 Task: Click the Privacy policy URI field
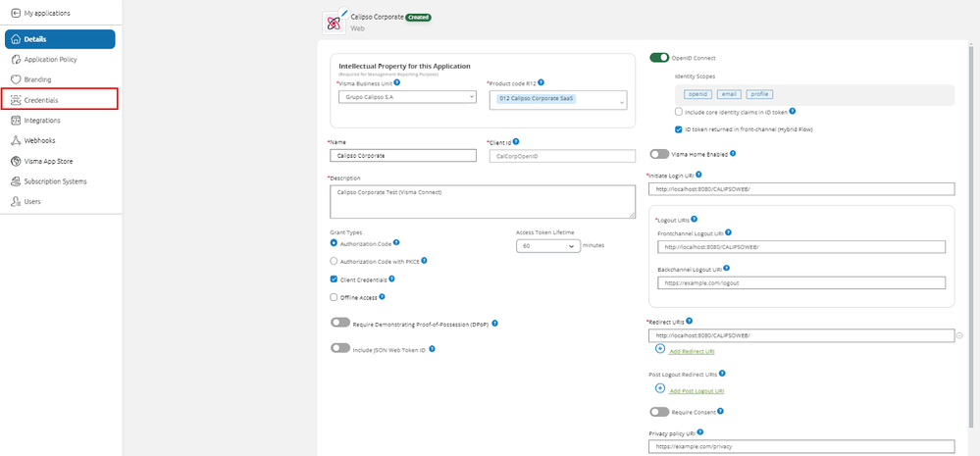tap(801, 446)
